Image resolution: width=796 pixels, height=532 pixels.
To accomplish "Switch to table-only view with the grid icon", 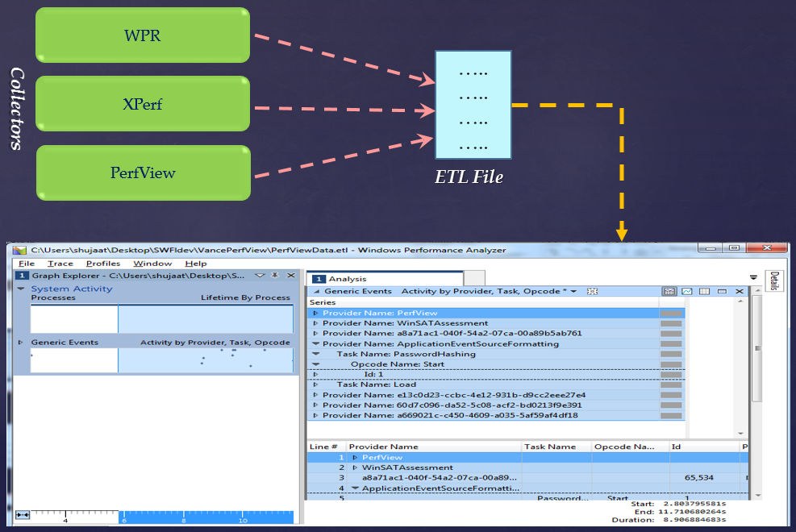I will [704, 291].
